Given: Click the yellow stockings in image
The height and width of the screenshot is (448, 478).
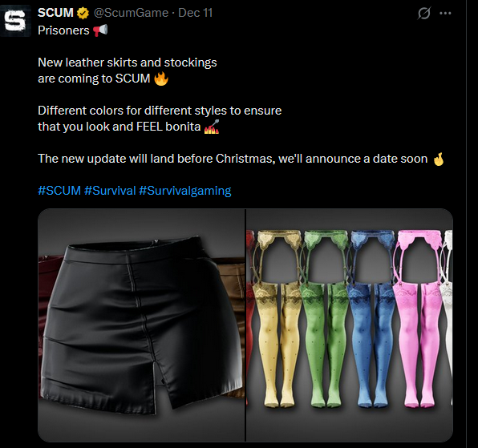Looking at the screenshot, I should coord(278,318).
